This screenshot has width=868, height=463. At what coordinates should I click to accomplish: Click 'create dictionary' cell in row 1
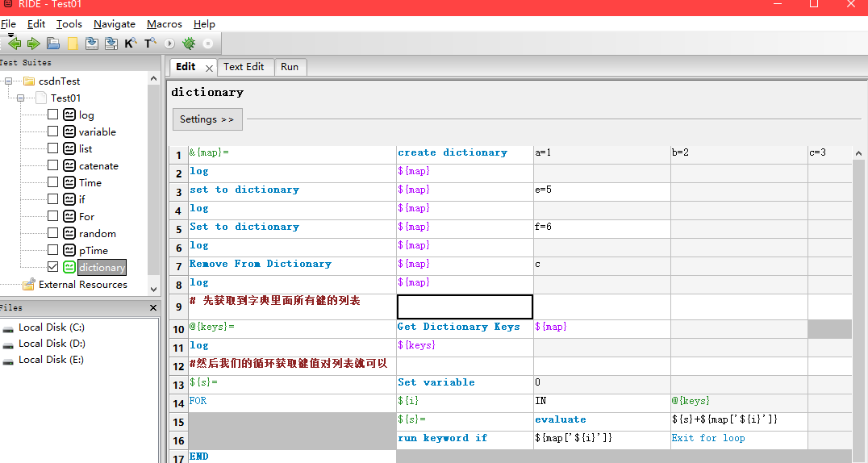465,155
